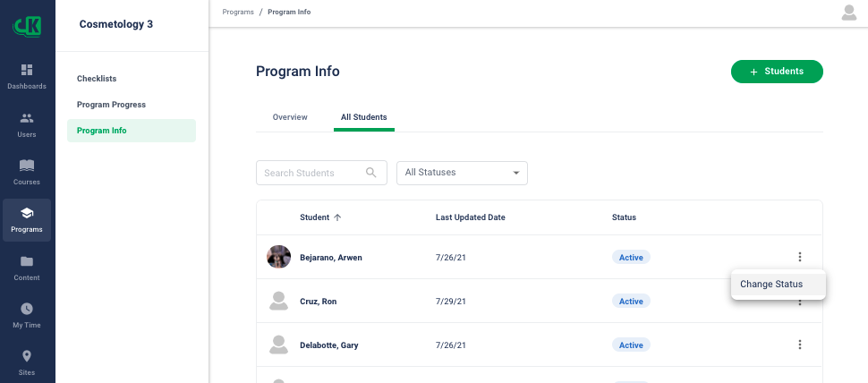Open the Dashboards section

(27, 76)
